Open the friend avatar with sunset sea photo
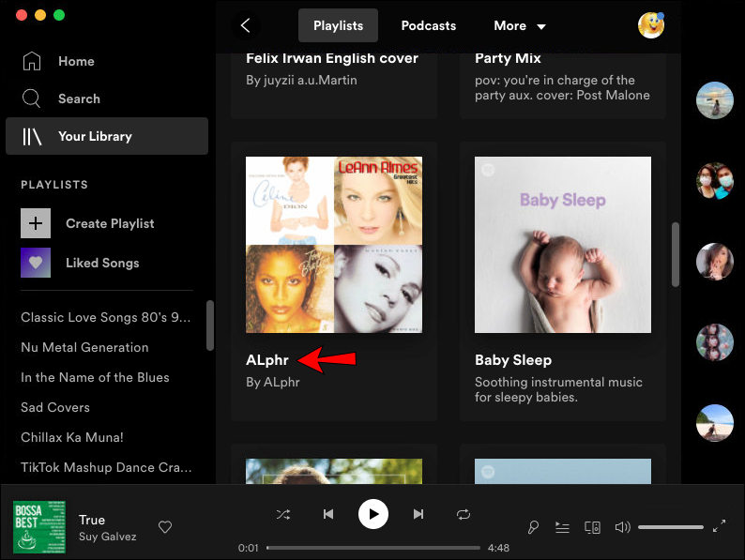Viewport: 745px width, 560px height. (715, 100)
